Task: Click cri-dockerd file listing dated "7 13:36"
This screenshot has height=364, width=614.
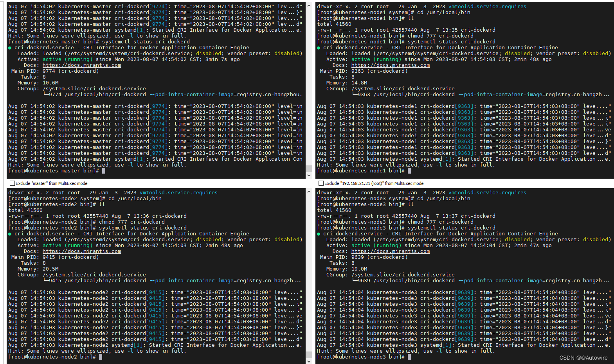Action: (x=97, y=216)
